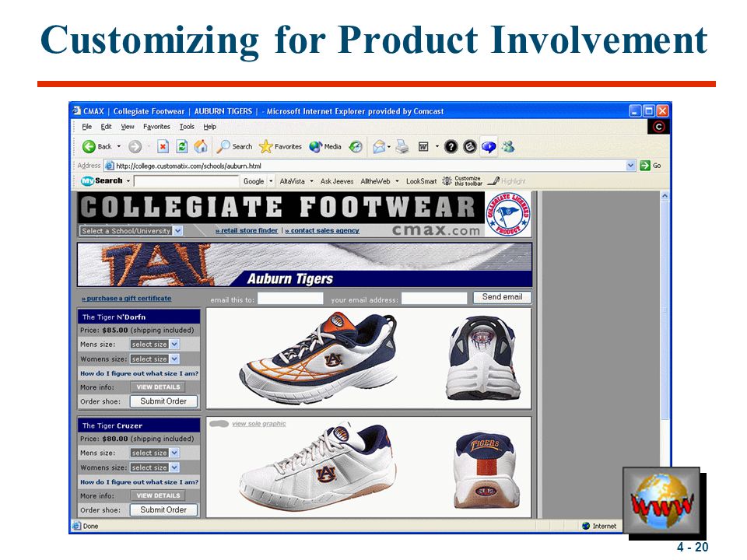Click the Refresh page icon
The height and width of the screenshot is (560, 747).
pos(181,147)
